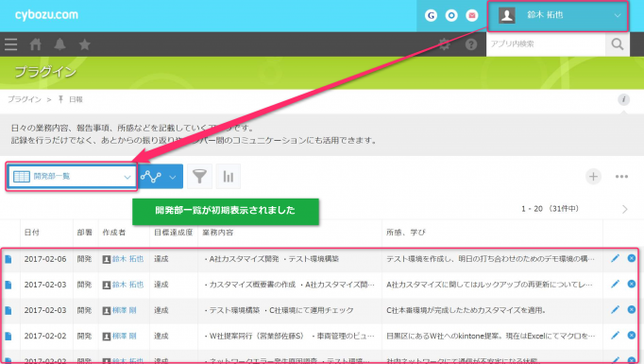The height and width of the screenshot is (364, 644).
Task: Open the hamburger menu icon
Action: [11, 44]
